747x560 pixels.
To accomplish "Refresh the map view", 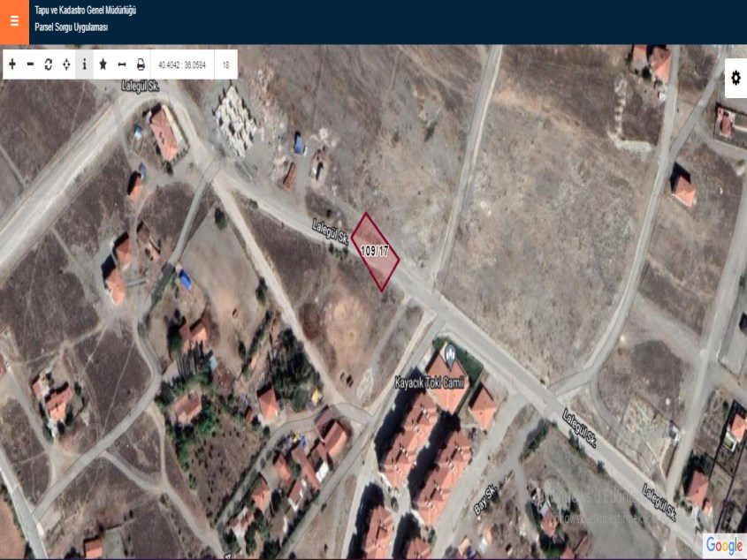I will click(49, 64).
